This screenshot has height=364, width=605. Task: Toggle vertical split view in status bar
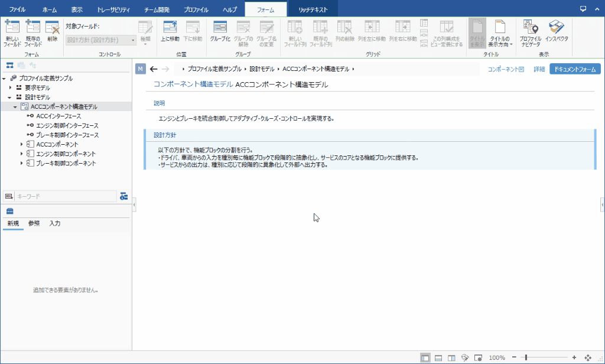(451, 357)
